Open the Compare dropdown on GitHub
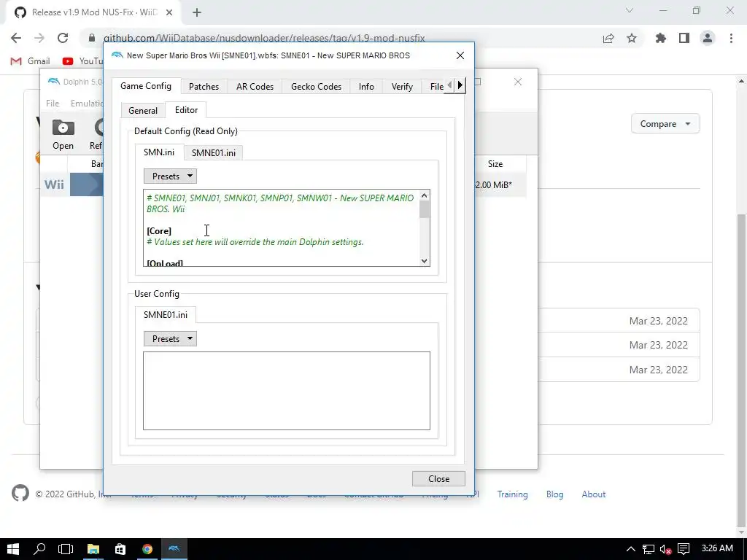This screenshot has height=560, width=747. 665,124
